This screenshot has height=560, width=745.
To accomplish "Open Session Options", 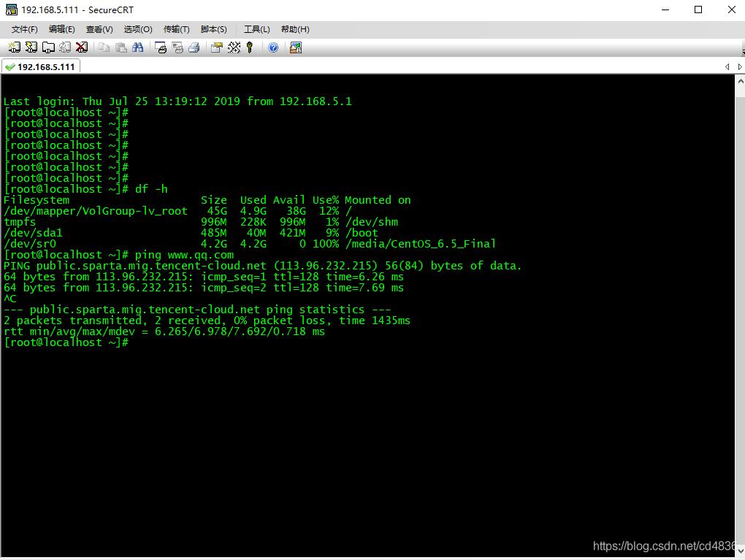I will tap(216, 47).
